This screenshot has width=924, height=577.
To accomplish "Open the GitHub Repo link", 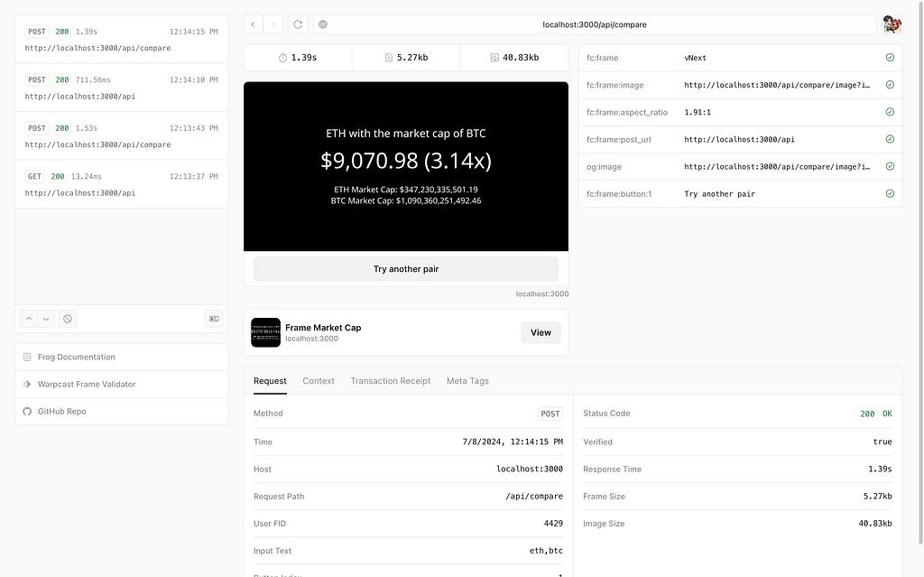I will (x=122, y=411).
